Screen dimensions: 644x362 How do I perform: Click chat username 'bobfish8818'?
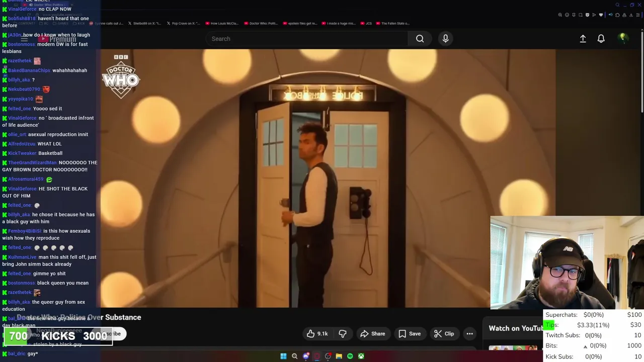(22, 19)
